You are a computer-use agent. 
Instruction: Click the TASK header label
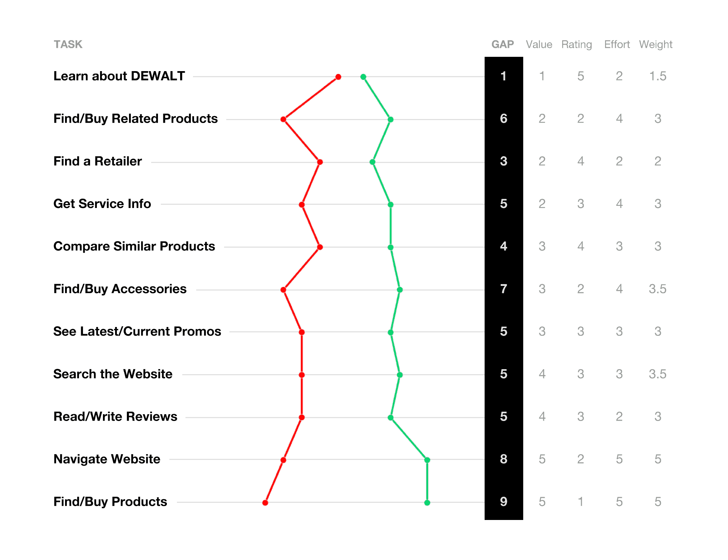[68, 44]
